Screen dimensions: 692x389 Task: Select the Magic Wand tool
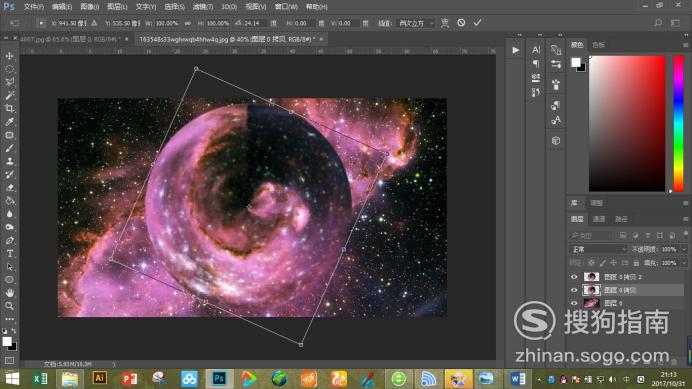9,95
